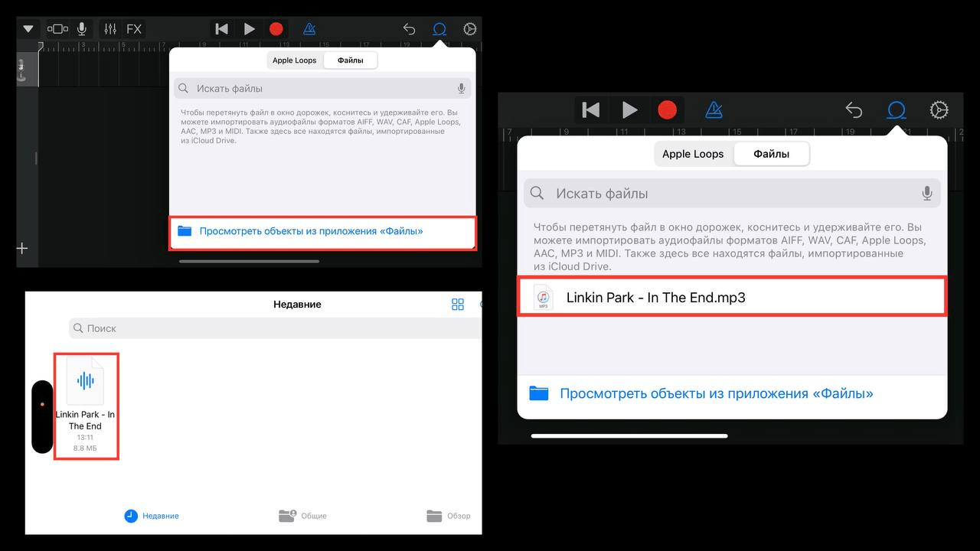The height and width of the screenshot is (551, 980).
Task: Toggle the metronome in the toolbar beside FX
Action: tap(309, 29)
